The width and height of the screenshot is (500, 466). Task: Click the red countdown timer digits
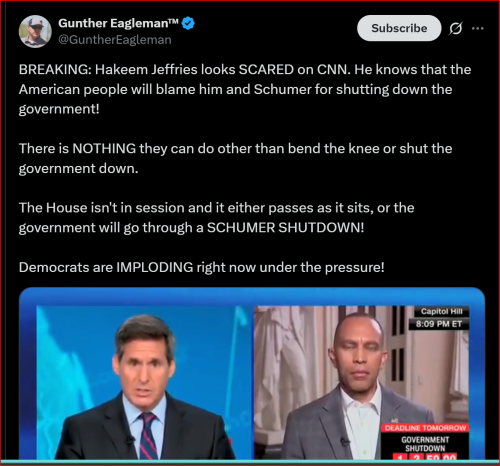tap(424, 456)
